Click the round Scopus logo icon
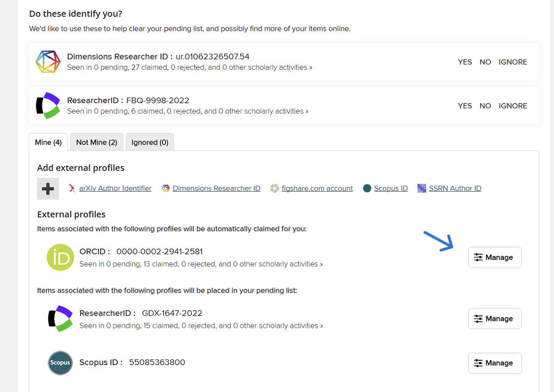This screenshot has height=392, width=554. [x=60, y=363]
